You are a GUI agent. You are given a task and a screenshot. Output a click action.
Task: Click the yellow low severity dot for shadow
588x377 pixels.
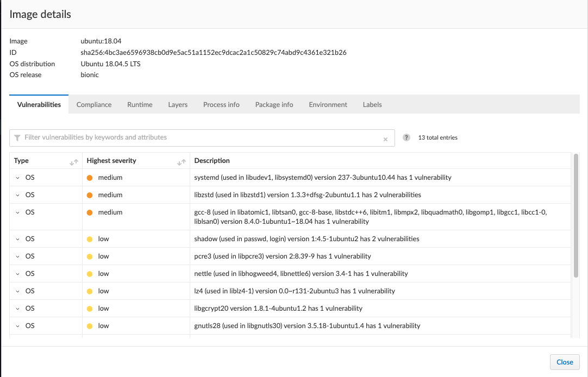point(90,240)
